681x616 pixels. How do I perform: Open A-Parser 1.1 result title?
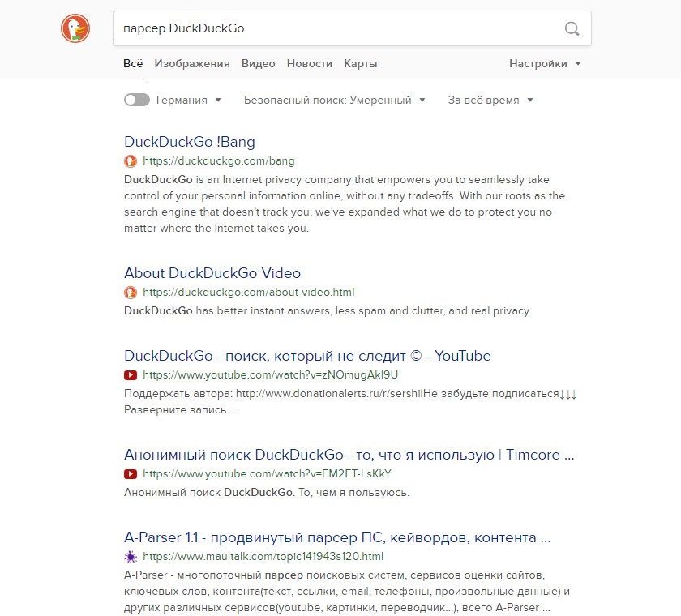coord(337,537)
